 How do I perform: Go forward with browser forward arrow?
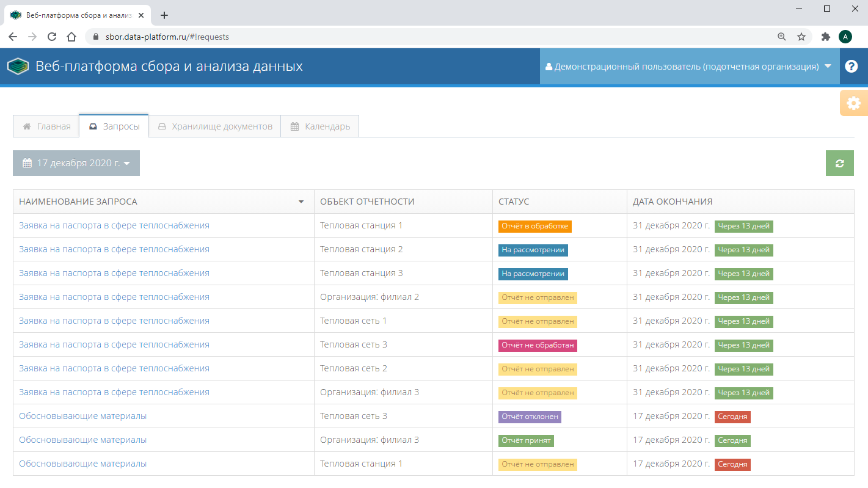[x=32, y=37]
